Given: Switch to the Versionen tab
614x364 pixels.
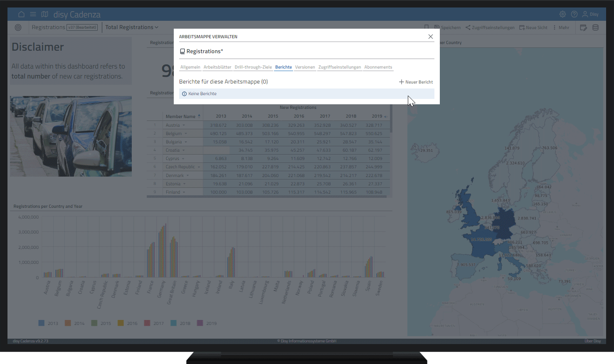Looking at the screenshot, I should (x=305, y=67).
